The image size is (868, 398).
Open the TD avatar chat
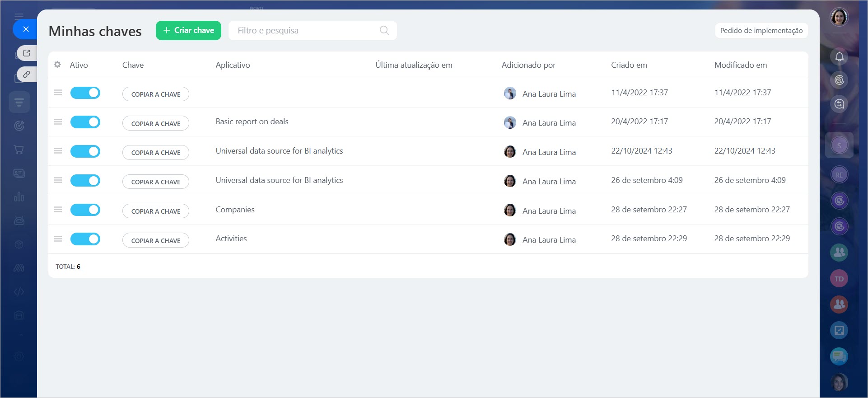click(839, 279)
